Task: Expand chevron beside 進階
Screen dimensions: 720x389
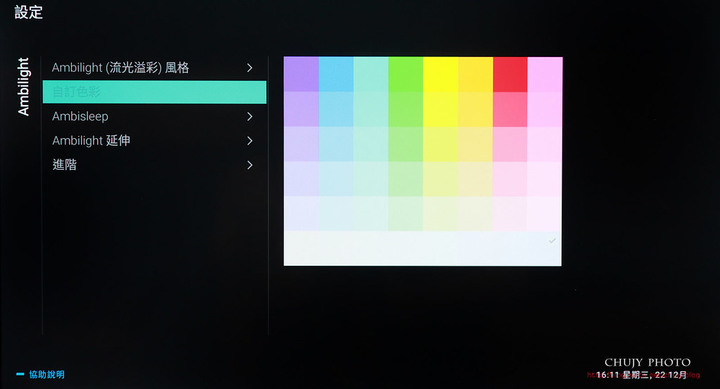Action: click(250, 165)
